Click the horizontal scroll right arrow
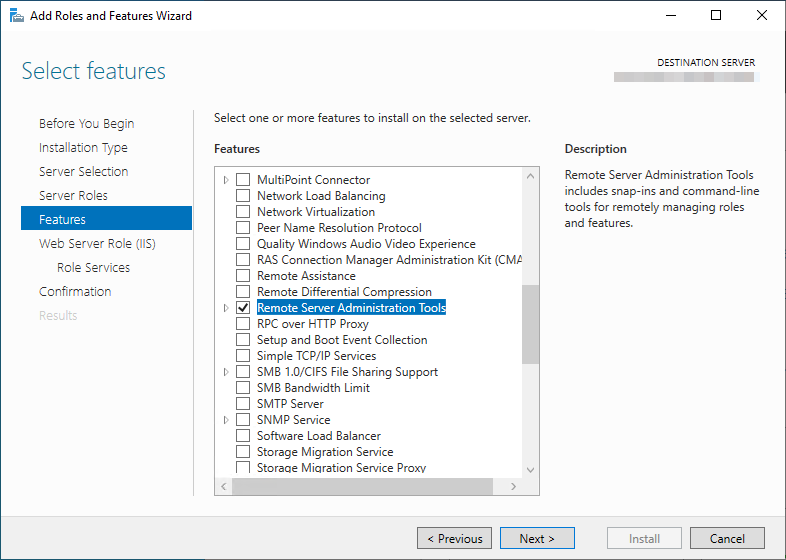786x560 pixels. tap(513, 486)
